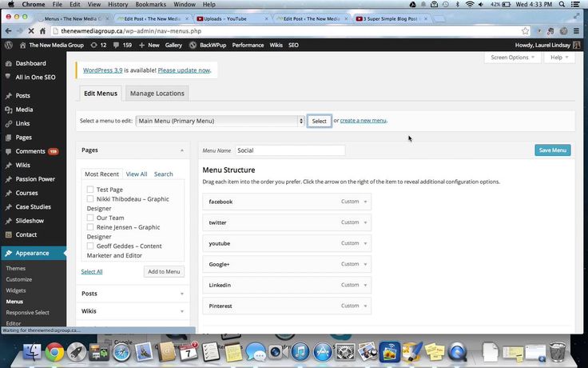Check the Our Team page checkbox
The image size is (588, 368).
click(90, 218)
